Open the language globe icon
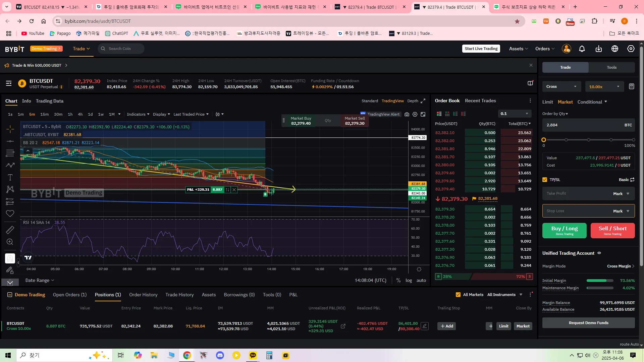The height and width of the screenshot is (362, 644). tap(615, 49)
